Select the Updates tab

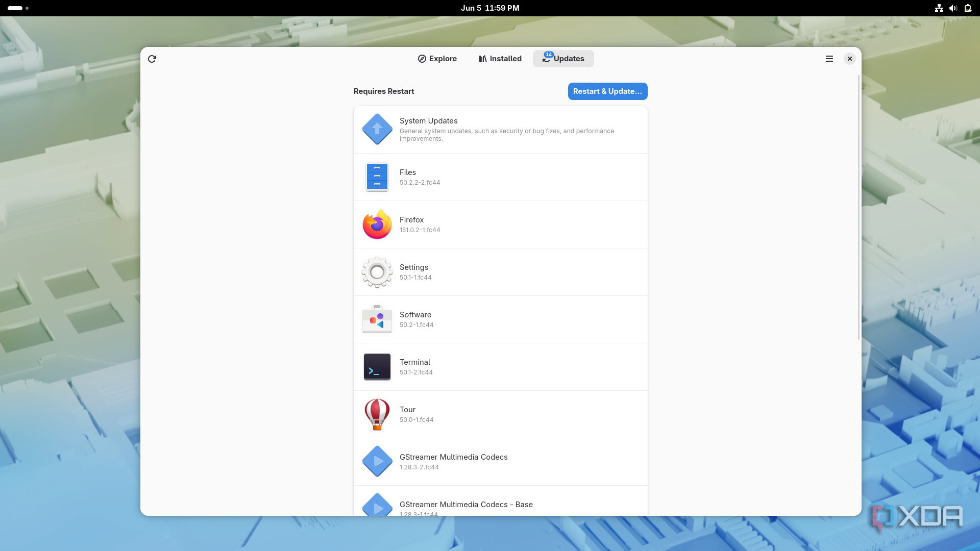click(x=563, y=59)
